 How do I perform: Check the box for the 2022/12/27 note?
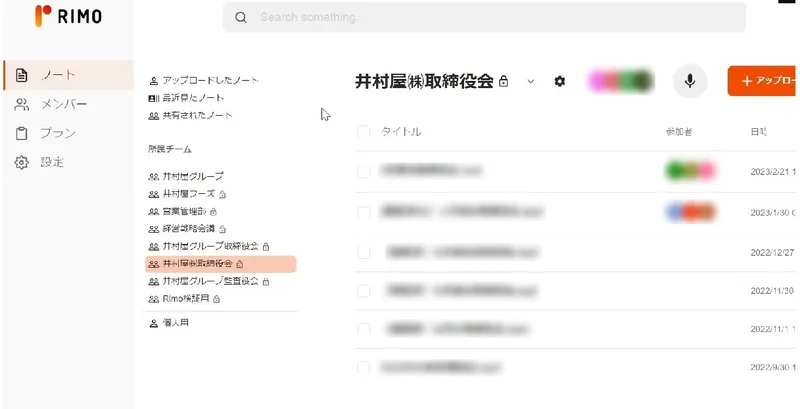pyautogui.click(x=363, y=251)
